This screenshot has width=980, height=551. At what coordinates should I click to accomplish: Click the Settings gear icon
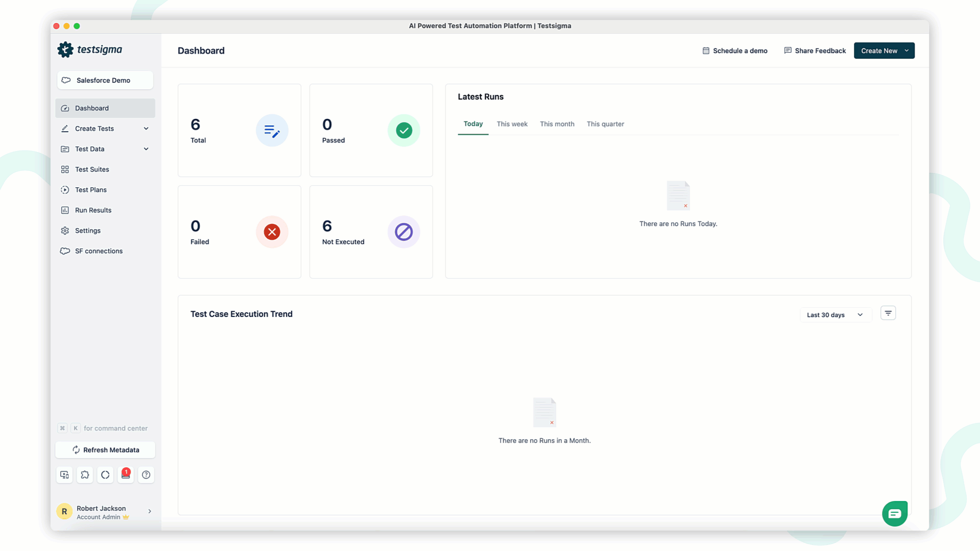[65, 231]
